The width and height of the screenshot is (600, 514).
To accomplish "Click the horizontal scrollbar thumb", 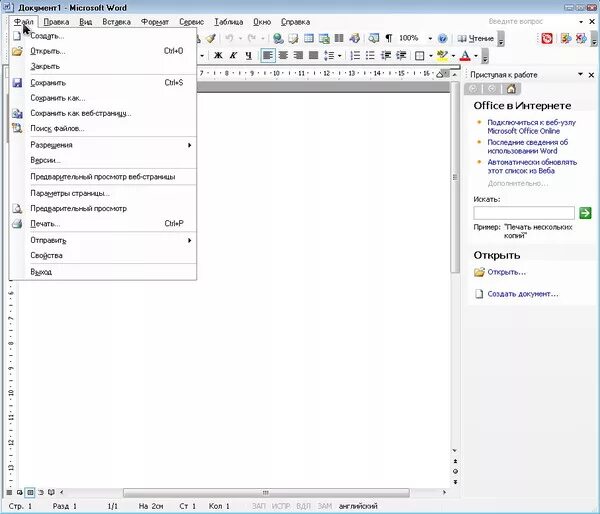I will [266, 492].
